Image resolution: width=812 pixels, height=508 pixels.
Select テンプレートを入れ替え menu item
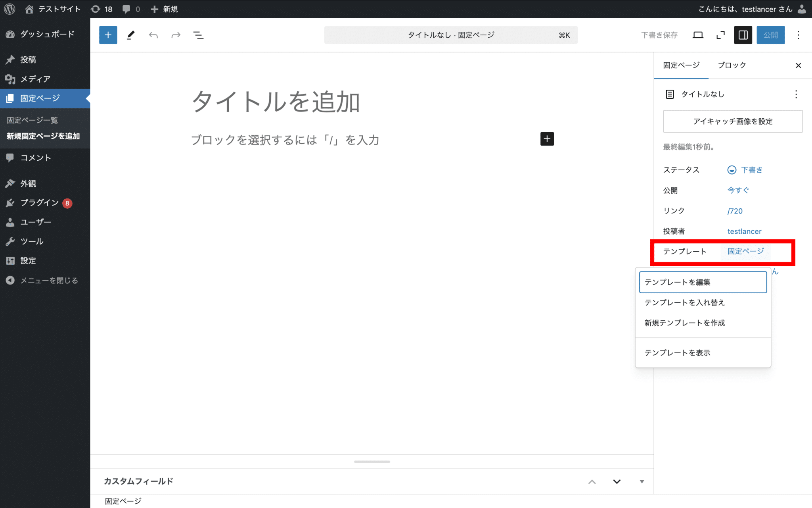tap(684, 302)
